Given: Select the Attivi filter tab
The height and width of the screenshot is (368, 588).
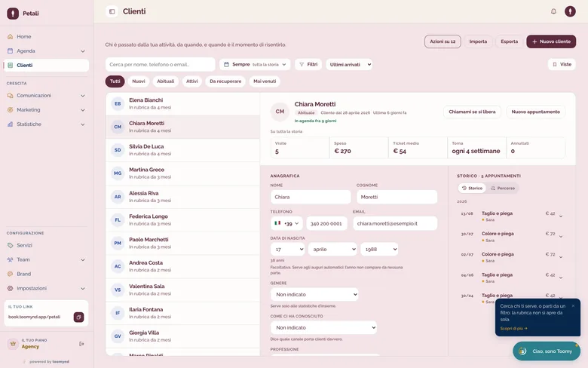Looking at the screenshot, I should 192,81.
